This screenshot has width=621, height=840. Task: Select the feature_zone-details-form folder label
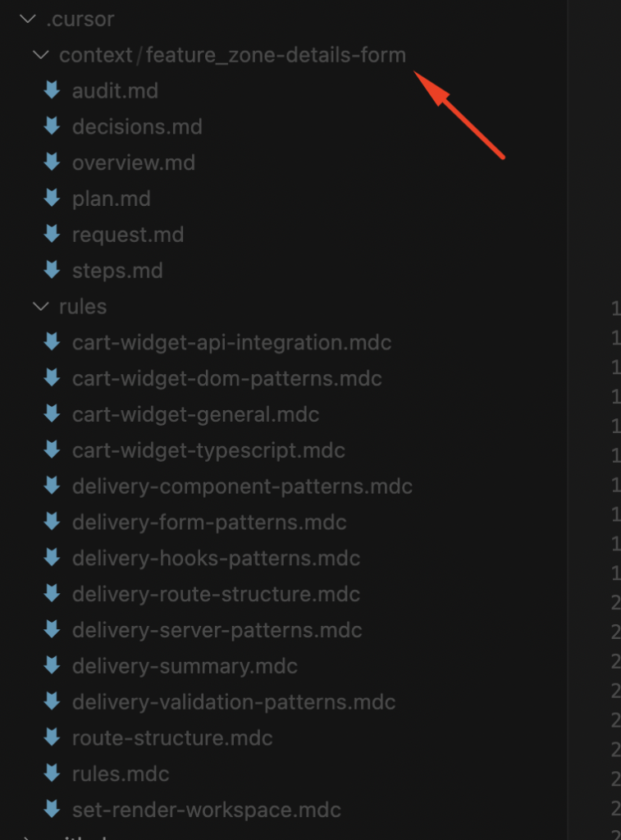tap(276, 56)
